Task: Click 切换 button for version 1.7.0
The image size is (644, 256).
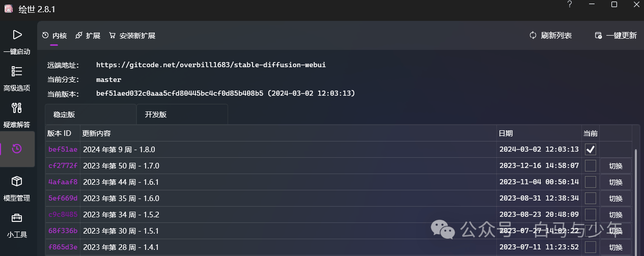Action: point(615,166)
